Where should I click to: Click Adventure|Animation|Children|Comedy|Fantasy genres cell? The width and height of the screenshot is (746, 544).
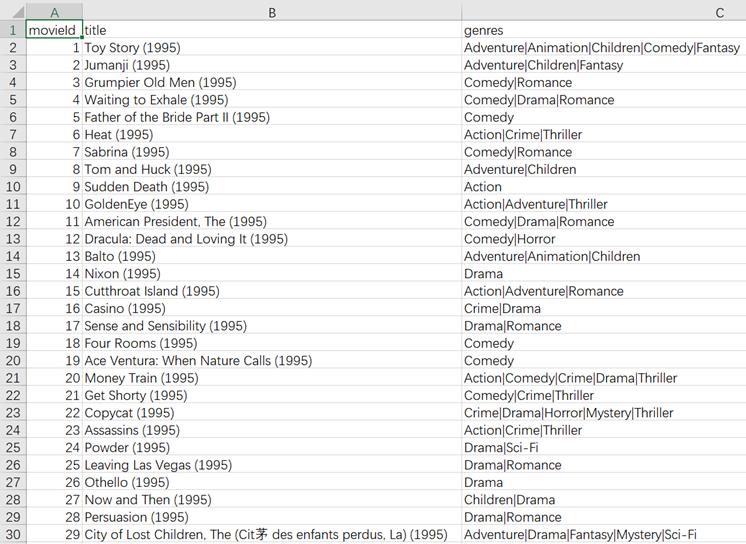[604, 48]
